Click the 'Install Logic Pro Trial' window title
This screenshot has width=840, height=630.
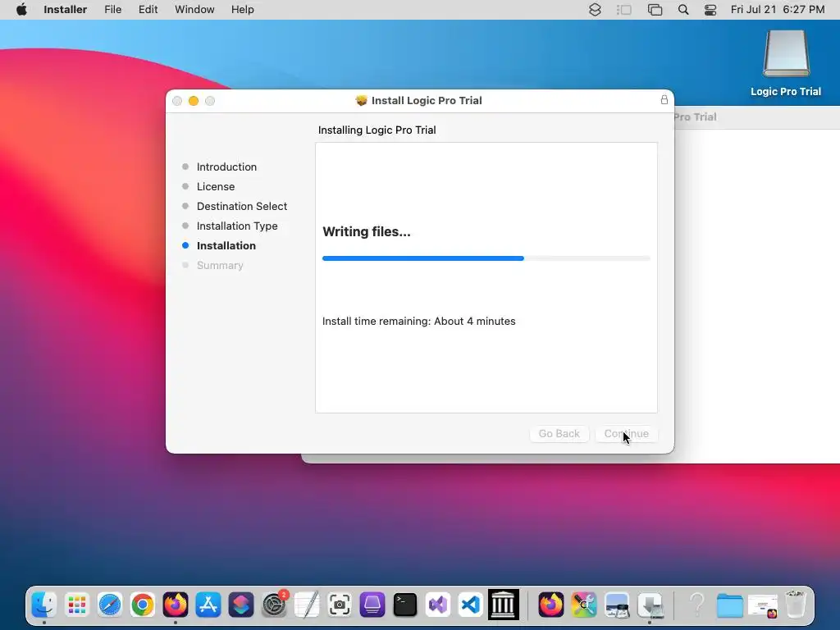coord(427,100)
